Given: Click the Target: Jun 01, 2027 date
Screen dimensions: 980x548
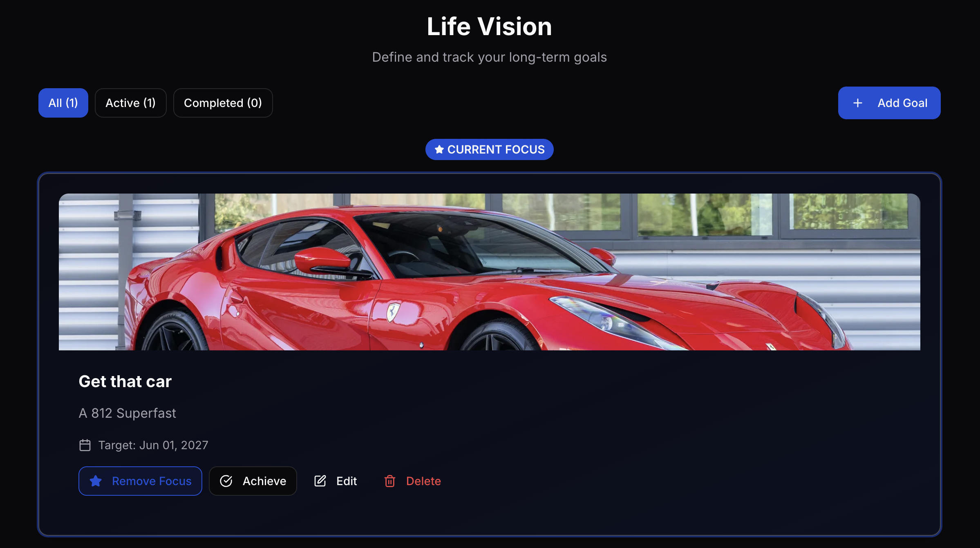Looking at the screenshot, I should click(153, 445).
